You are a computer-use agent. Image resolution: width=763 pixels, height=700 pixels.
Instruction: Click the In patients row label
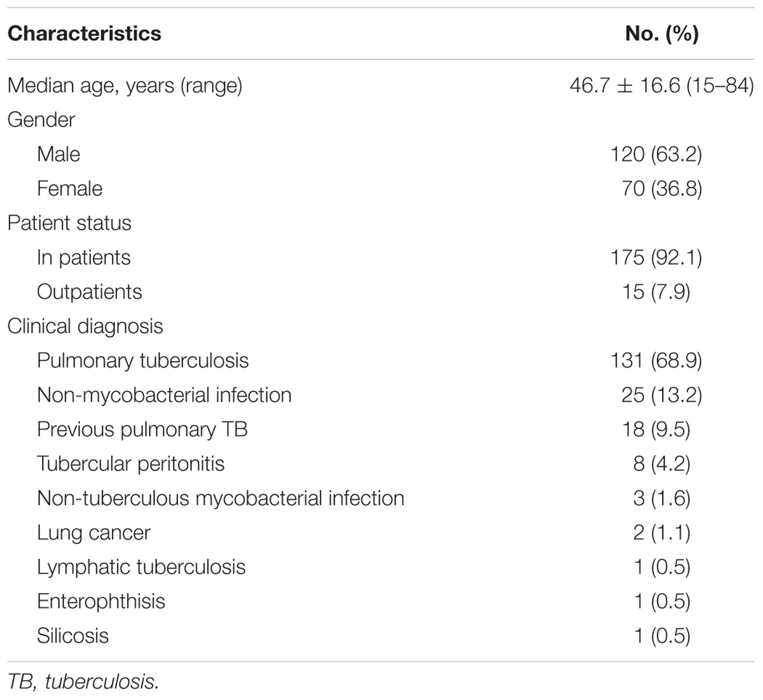[x=84, y=257]
